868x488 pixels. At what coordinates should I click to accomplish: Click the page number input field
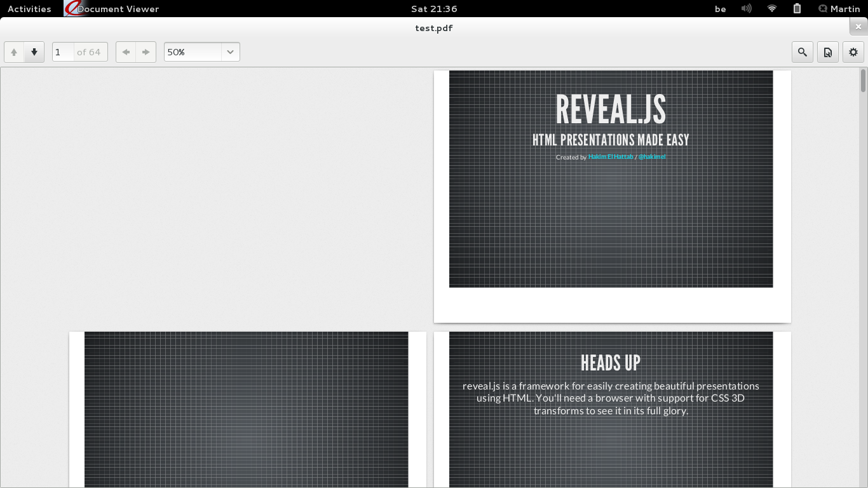(64, 52)
